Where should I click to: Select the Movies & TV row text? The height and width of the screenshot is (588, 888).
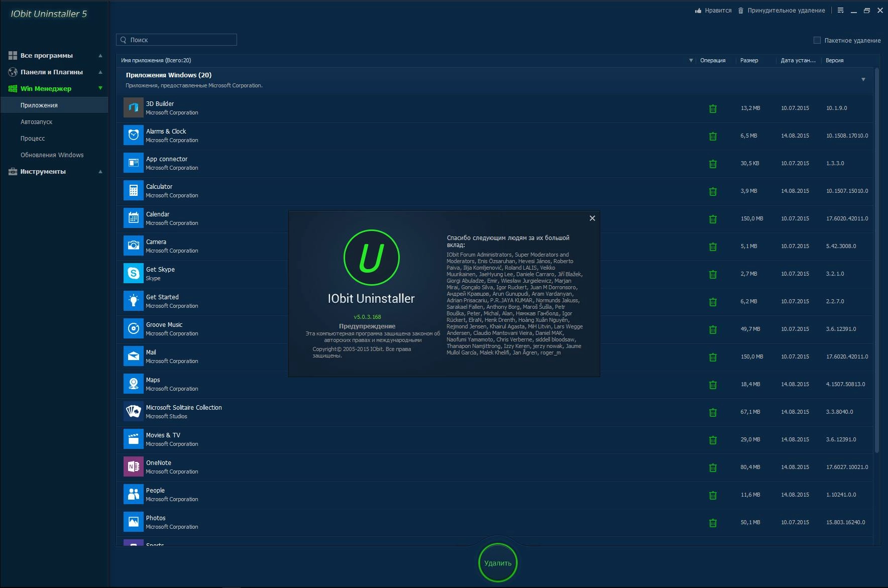tap(163, 435)
